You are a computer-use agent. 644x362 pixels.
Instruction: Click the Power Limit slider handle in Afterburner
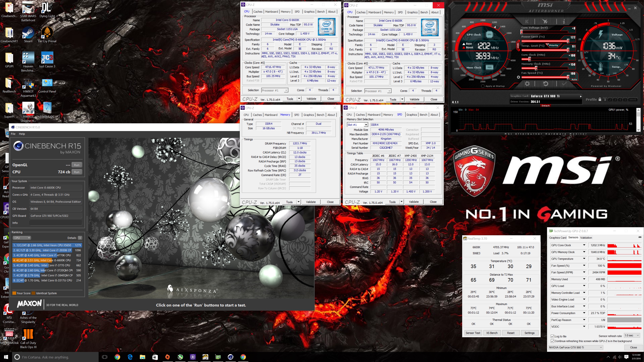[568, 41]
